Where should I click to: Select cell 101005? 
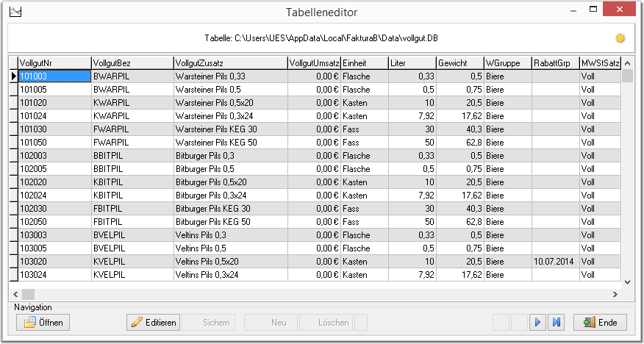(55, 90)
